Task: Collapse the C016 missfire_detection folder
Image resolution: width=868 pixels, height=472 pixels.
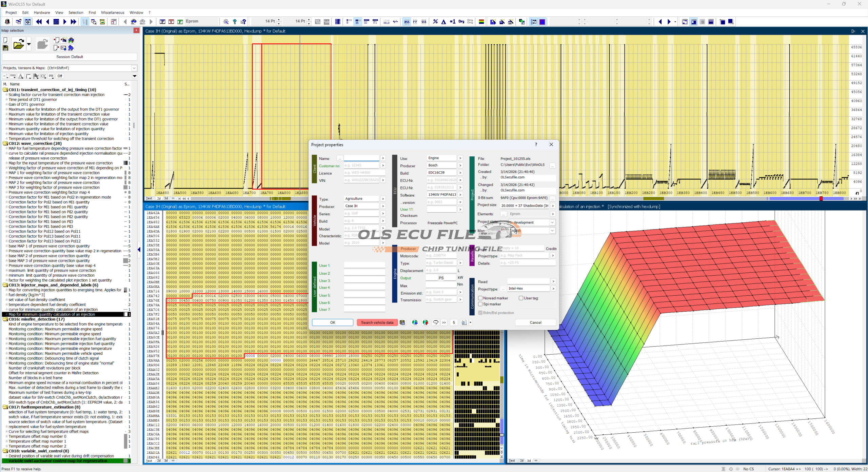Action: [x=5, y=319]
